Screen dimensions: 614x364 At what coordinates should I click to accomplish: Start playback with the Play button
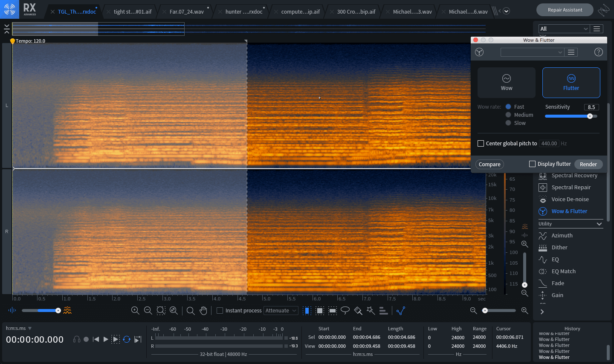pos(106,339)
